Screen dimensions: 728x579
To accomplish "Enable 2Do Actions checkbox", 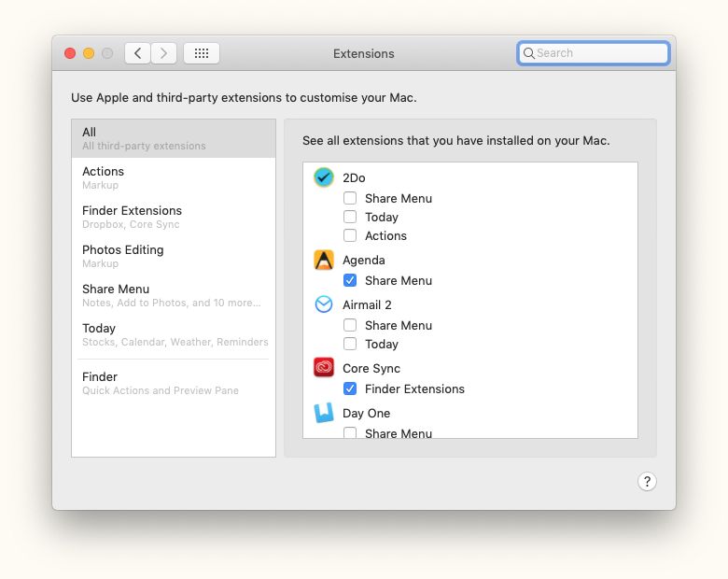I will 350,235.
